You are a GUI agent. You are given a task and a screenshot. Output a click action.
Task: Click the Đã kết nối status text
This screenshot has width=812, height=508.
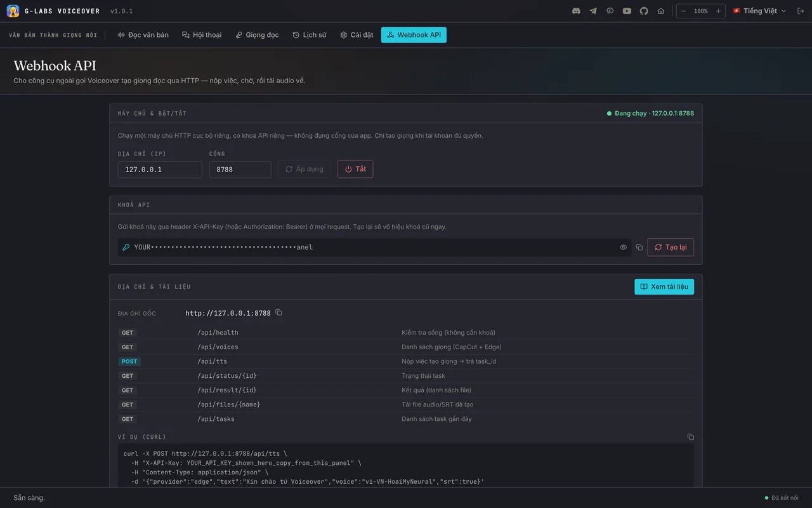(785, 498)
